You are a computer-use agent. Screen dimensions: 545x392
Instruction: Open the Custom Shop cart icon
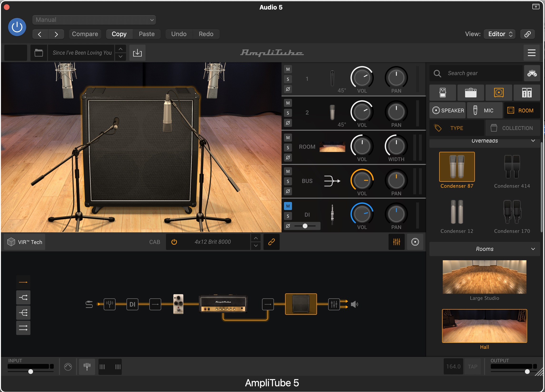(x=532, y=73)
